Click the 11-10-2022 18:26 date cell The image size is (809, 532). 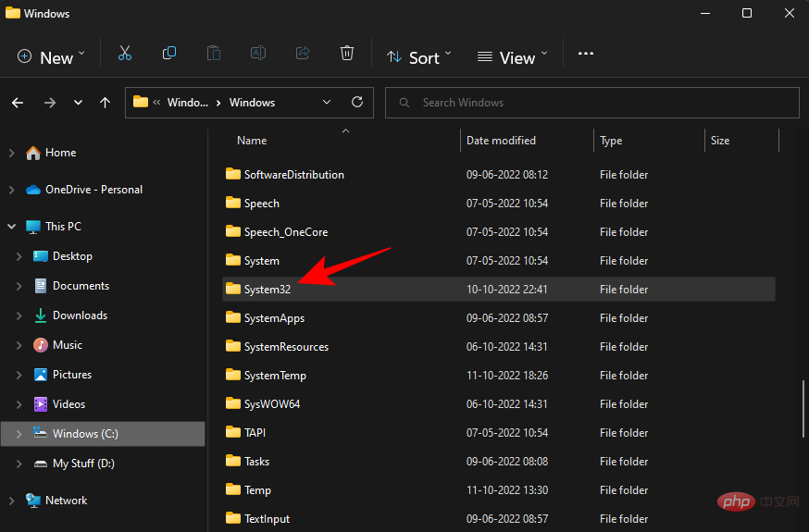507,376
